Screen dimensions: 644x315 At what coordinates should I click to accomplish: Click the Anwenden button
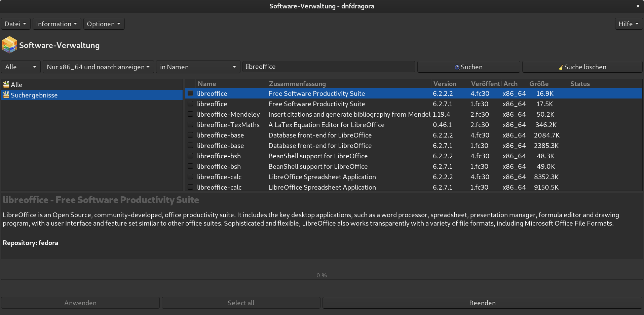[x=80, y=303]
